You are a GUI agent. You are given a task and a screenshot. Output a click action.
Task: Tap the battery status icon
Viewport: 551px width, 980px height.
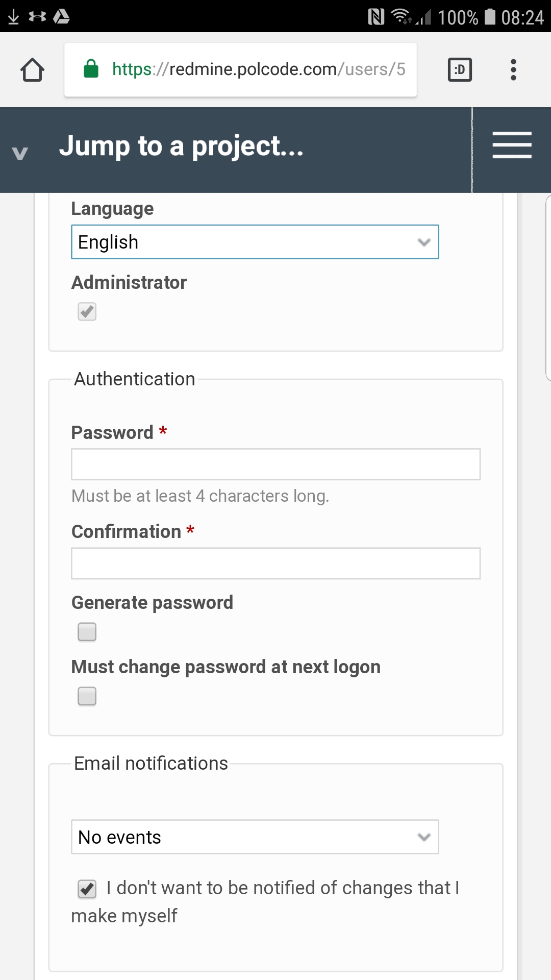490,17
